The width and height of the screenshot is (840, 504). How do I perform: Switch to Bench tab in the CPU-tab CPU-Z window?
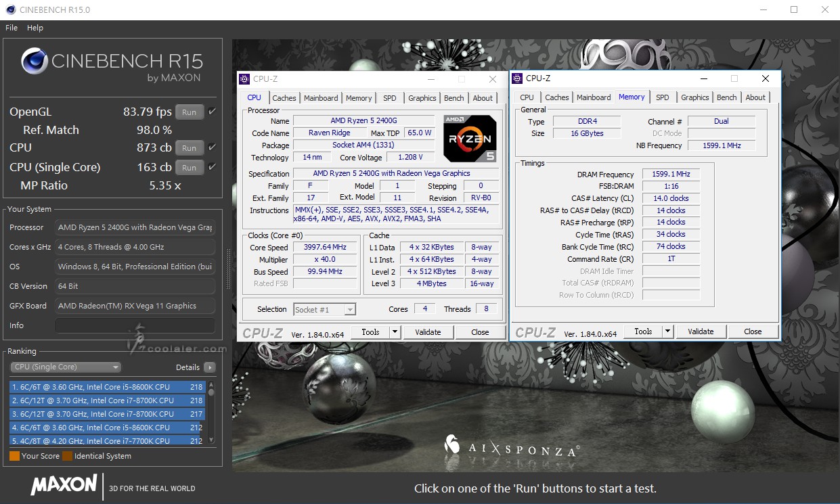[x=454, y=98]
